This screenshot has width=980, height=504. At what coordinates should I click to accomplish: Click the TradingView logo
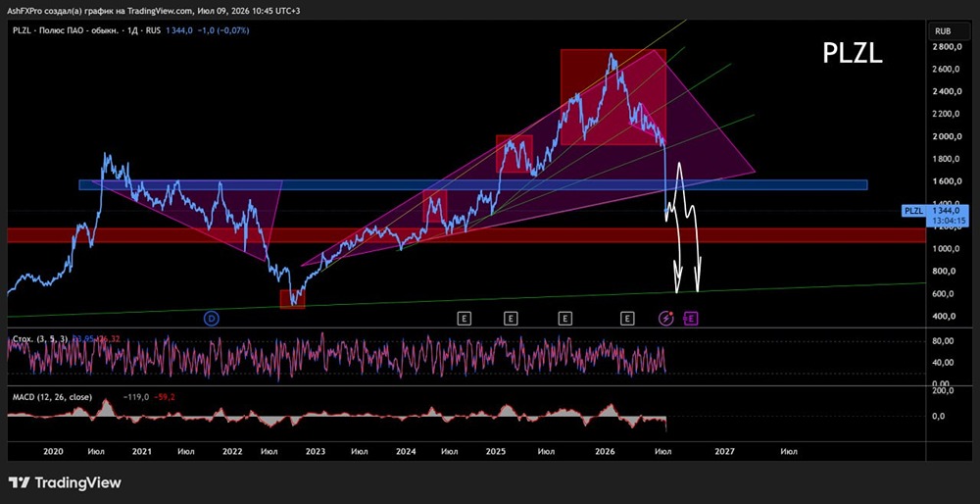tap(65, 482)
